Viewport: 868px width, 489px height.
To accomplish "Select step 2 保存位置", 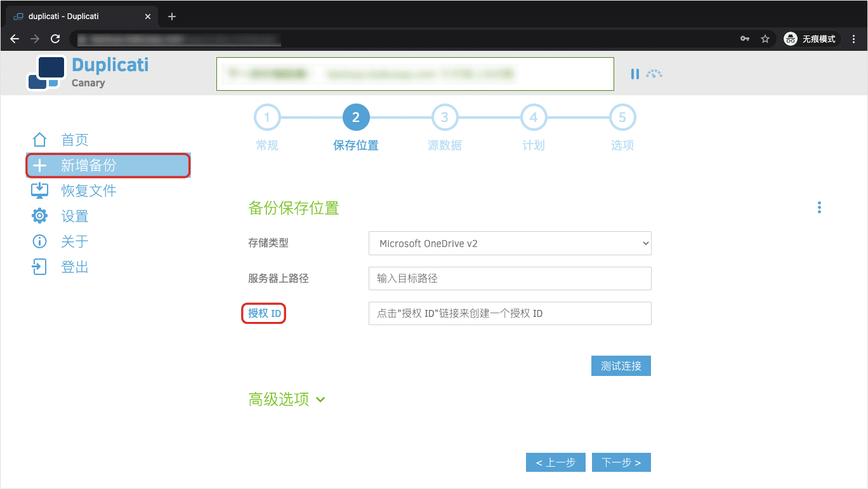I will pos(356,127).
